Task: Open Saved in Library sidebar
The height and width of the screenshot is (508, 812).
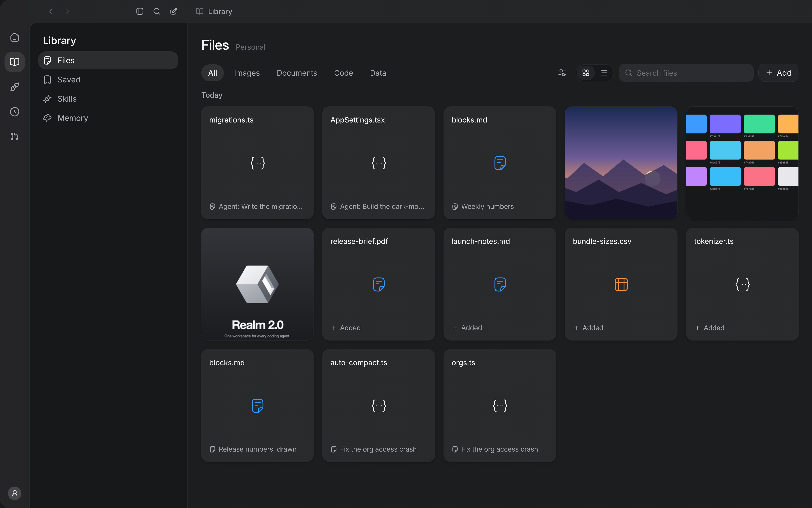Action: (108, 80)
